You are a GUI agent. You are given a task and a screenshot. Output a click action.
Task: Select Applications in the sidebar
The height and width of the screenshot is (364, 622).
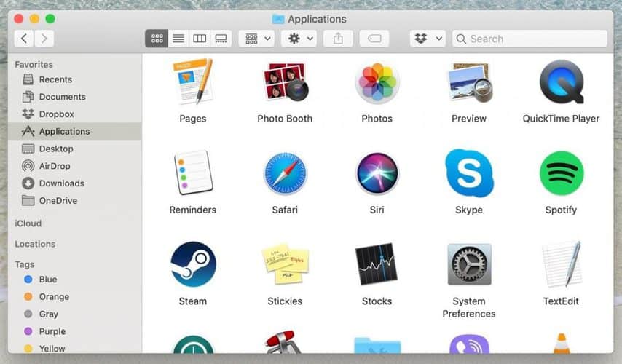74,131
